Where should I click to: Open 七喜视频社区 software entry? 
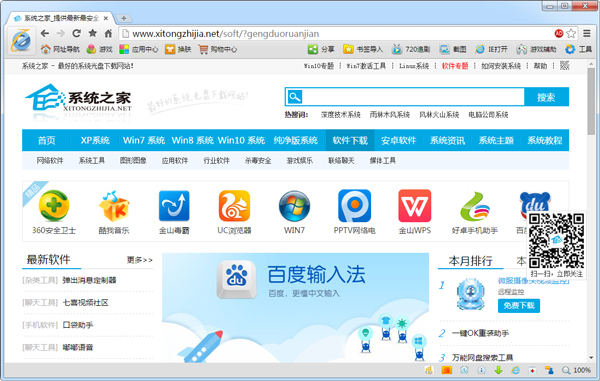[x=85, y=303]
